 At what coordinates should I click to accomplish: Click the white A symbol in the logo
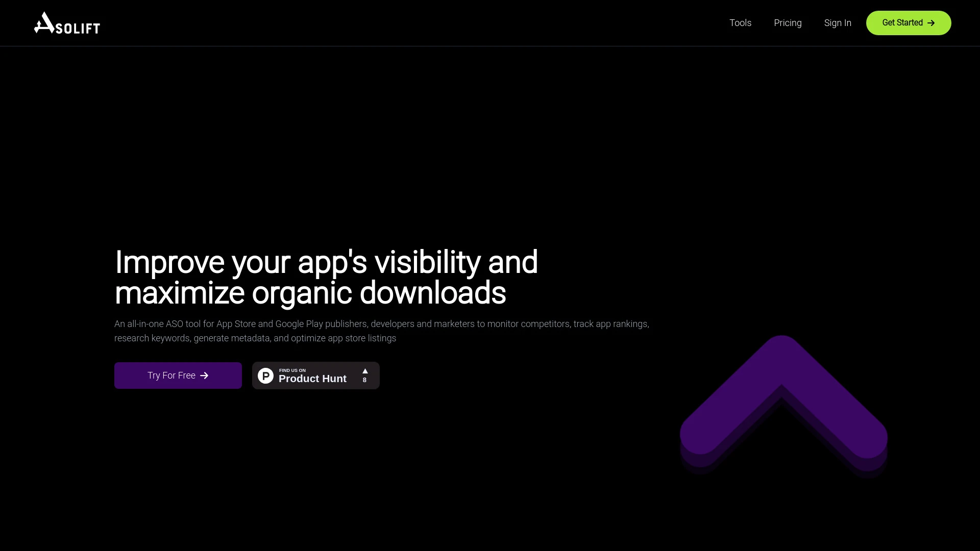(44, 22)
